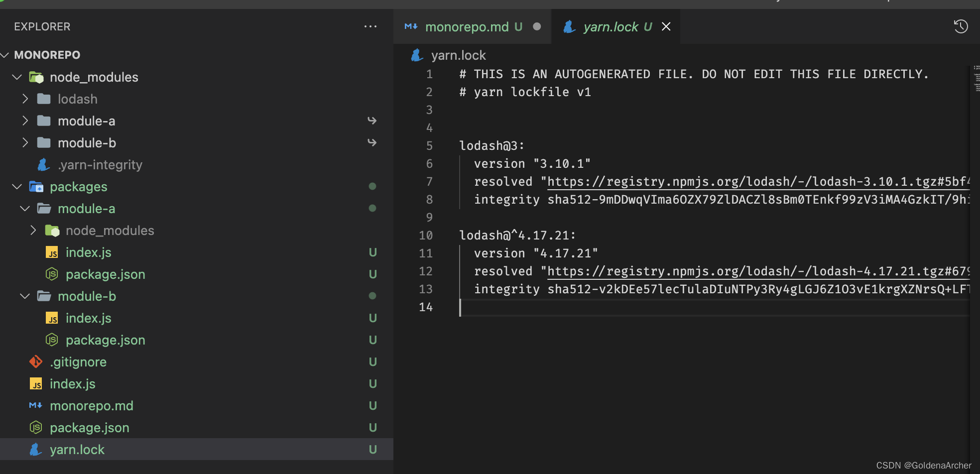Open the lodash-3.10.1 registry URL
Screen dimensions: 980x474
tap(758, 182)
